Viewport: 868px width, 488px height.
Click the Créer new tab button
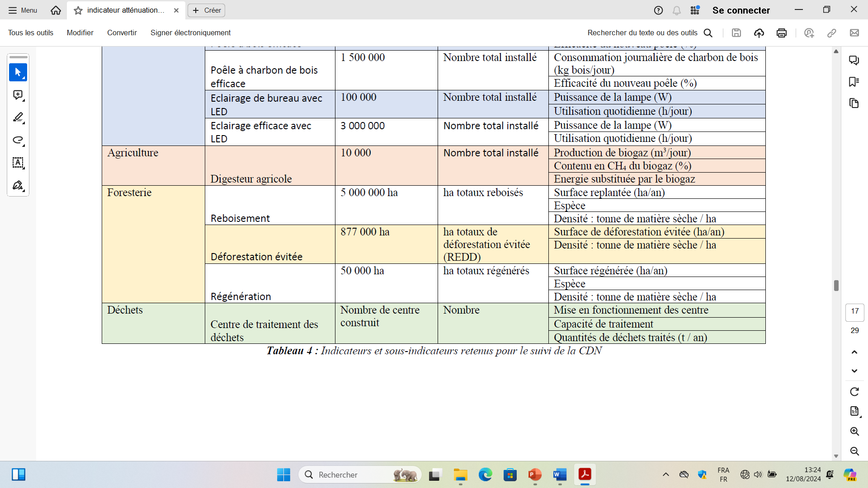pyautogui.click(x=207, y=10)
